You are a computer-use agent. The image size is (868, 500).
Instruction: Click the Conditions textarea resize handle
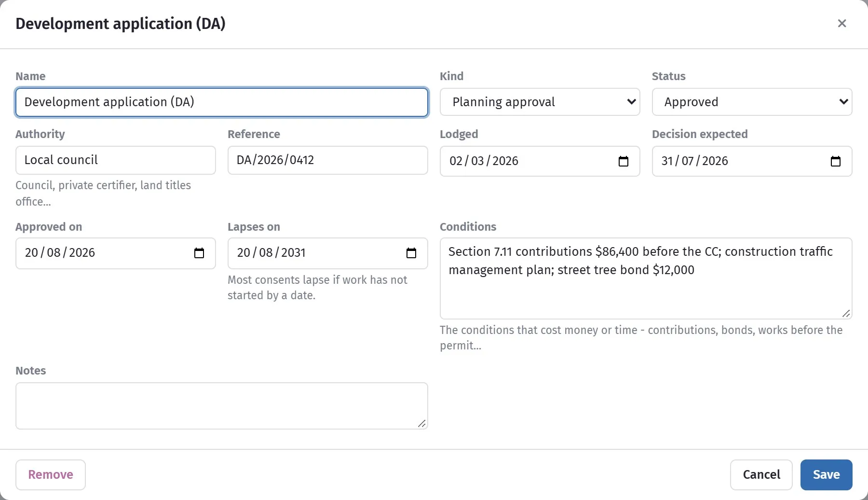pyautogui.click(x=846, y=314)
